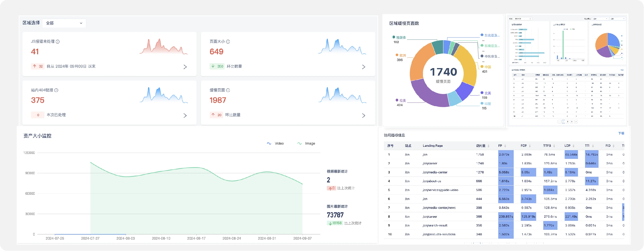Open 缓慢页面 card details arrow
The image size is (644, 251).
pos(363,116)
